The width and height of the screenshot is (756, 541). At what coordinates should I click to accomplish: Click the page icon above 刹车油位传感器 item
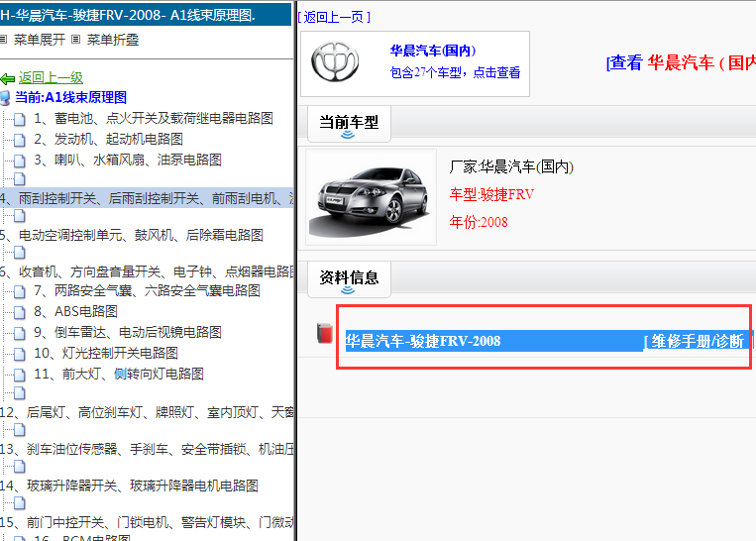pos(19,430)
